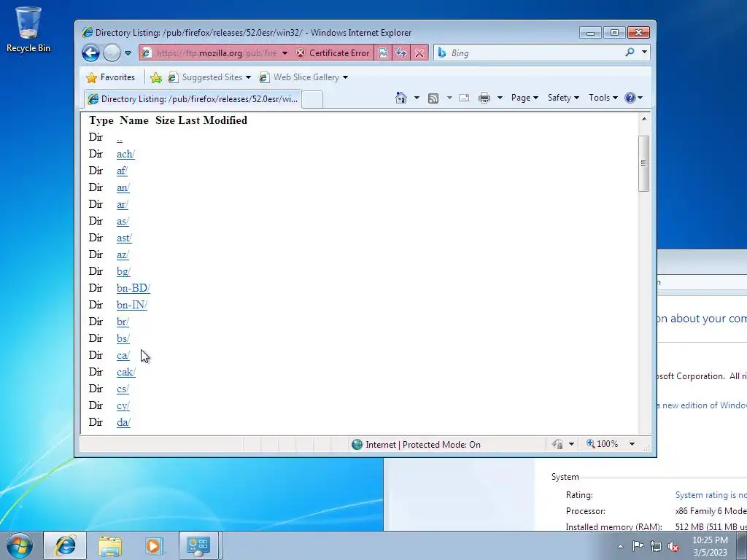Image resolution: width=747 pixels, height=560 pixels.
Task: Click the RSS feeds icon
Action: (433, 98)
